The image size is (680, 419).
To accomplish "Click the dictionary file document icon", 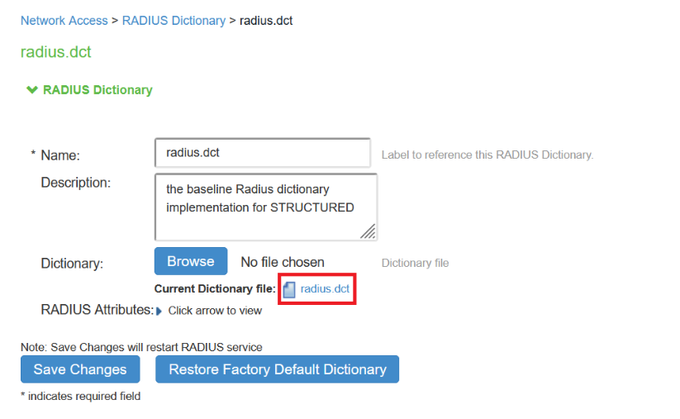I will (x=290, y=290).
